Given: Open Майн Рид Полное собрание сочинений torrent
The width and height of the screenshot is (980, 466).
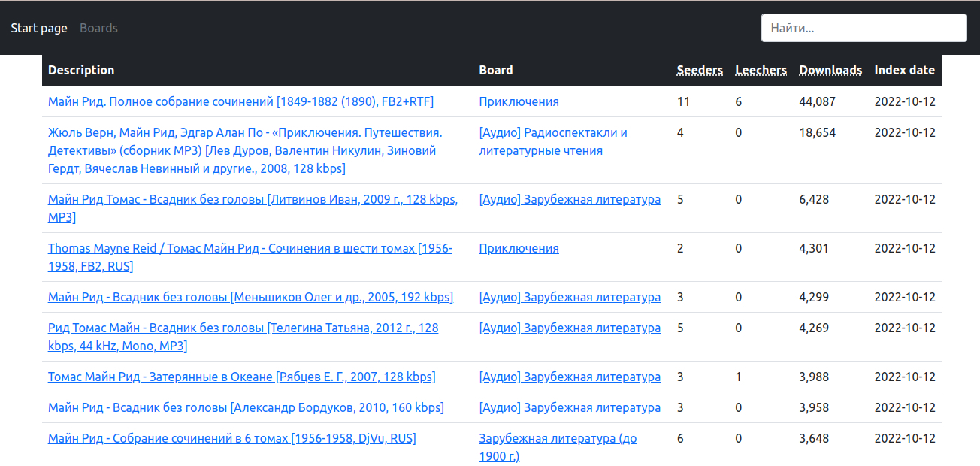Looking at the screenshot, I should (240, 101).
